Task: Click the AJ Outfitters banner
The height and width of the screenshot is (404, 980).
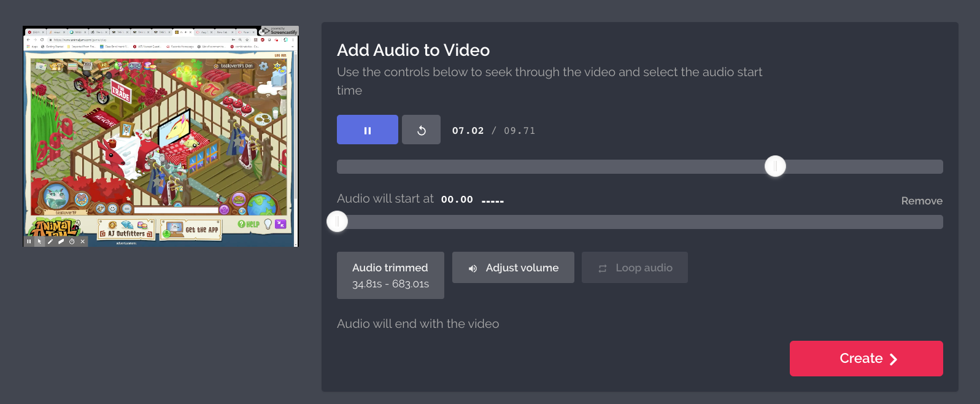Action: [126, 229]
